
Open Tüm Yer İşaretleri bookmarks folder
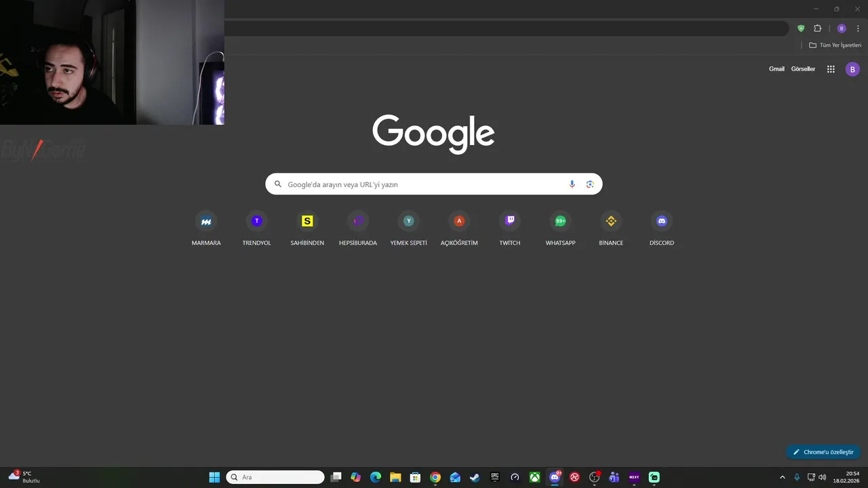coord(835,45)
